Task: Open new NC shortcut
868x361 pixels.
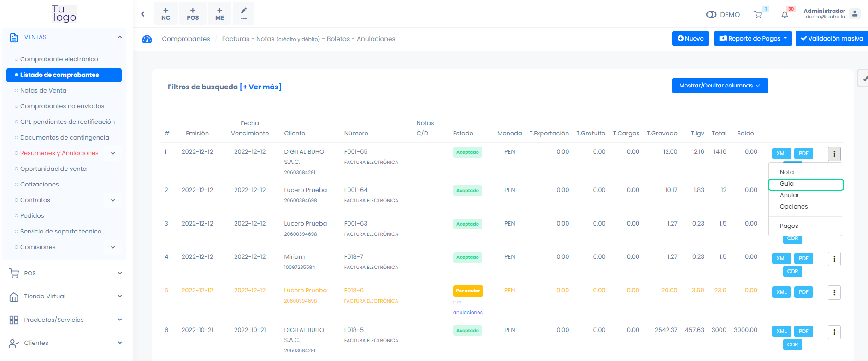Action: coord(166,14)
